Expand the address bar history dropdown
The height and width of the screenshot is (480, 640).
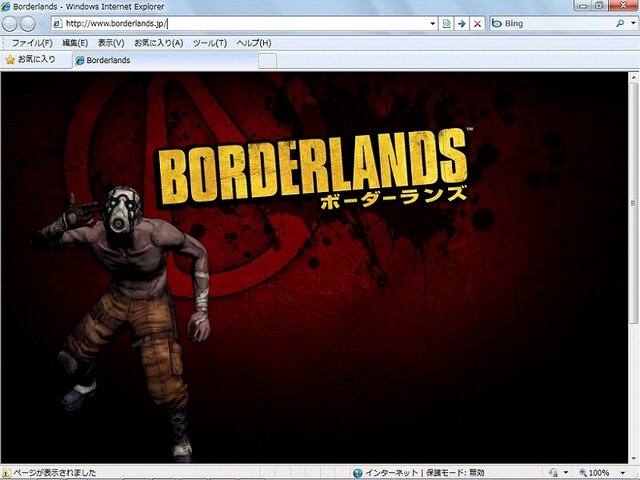click(x=433, y=24)
